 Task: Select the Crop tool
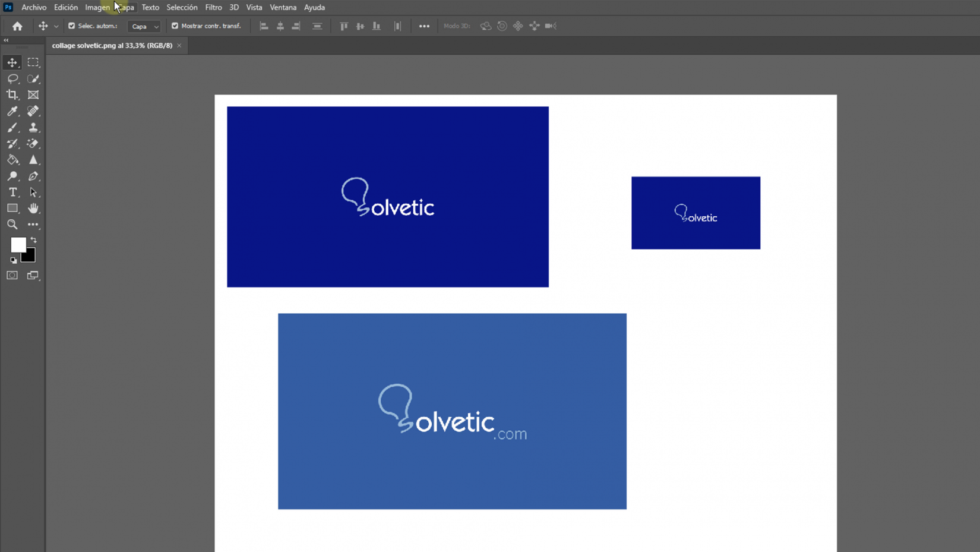[x=12, y=94]
